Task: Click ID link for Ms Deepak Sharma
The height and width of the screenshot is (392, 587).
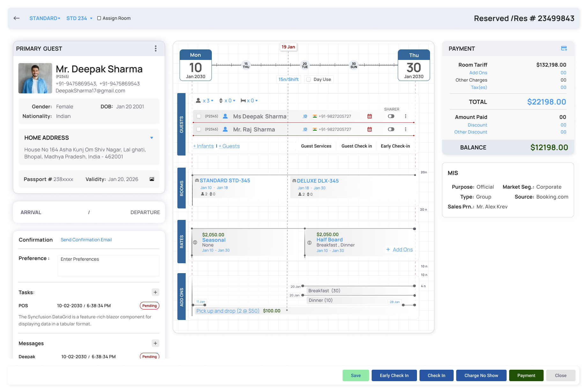Action: [x=305, y=116]
